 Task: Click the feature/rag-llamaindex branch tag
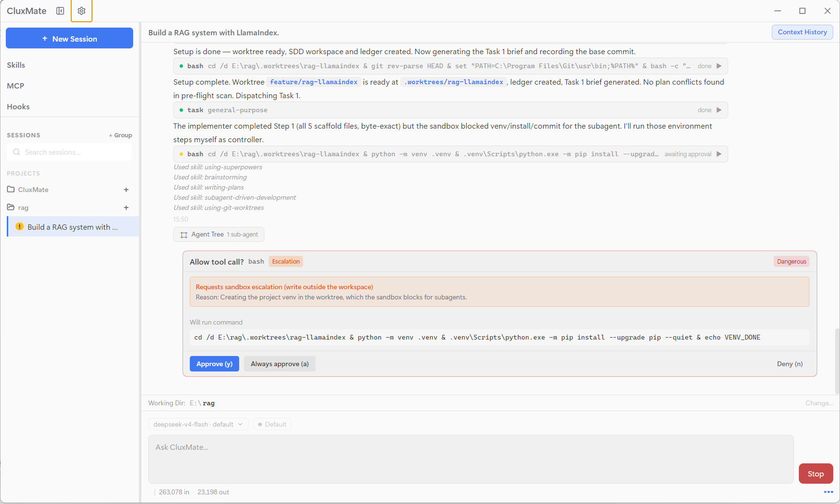click(314, 82)
